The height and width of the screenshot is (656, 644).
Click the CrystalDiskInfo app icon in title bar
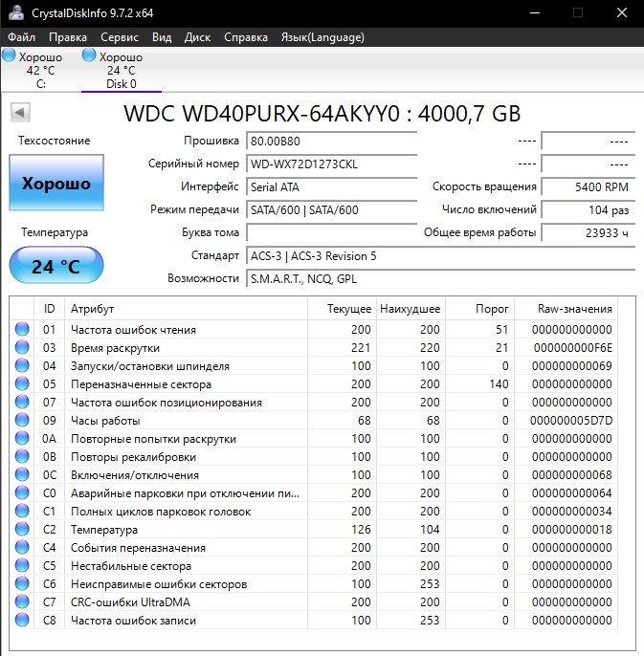tap(15, 12)
